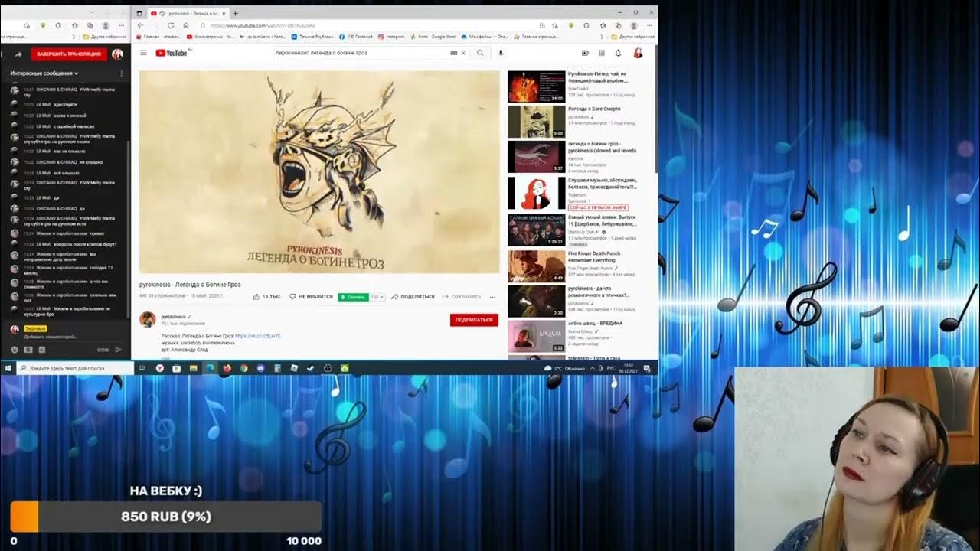This screenshot has width=980, height=551.
Task: Send the chat message with the arrow icon
Action: pyautogui.click(x=118, y=350)
